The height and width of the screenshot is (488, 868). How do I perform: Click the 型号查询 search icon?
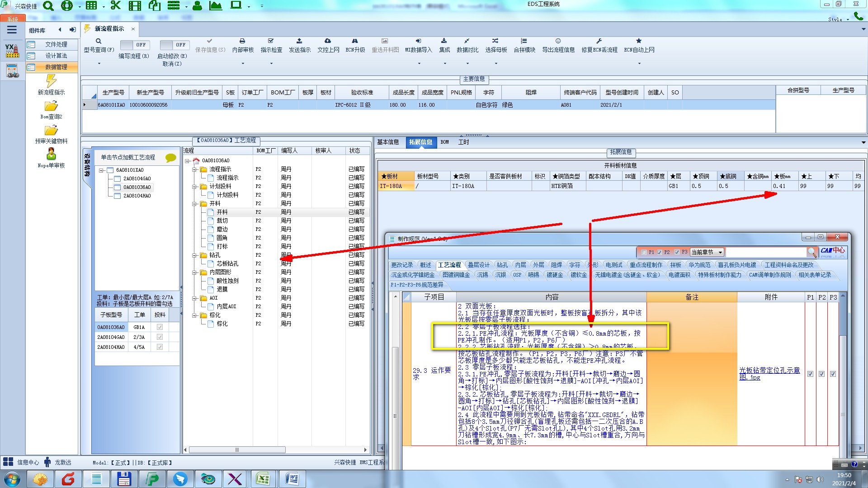tap(98, 41)
